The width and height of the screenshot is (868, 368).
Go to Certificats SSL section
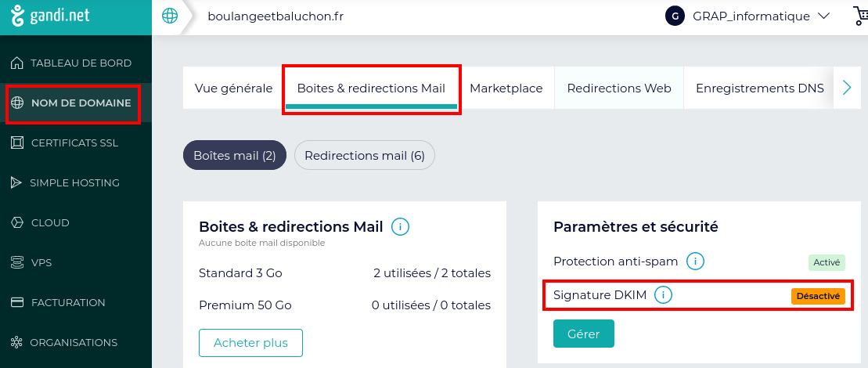(x=74, y=143)
